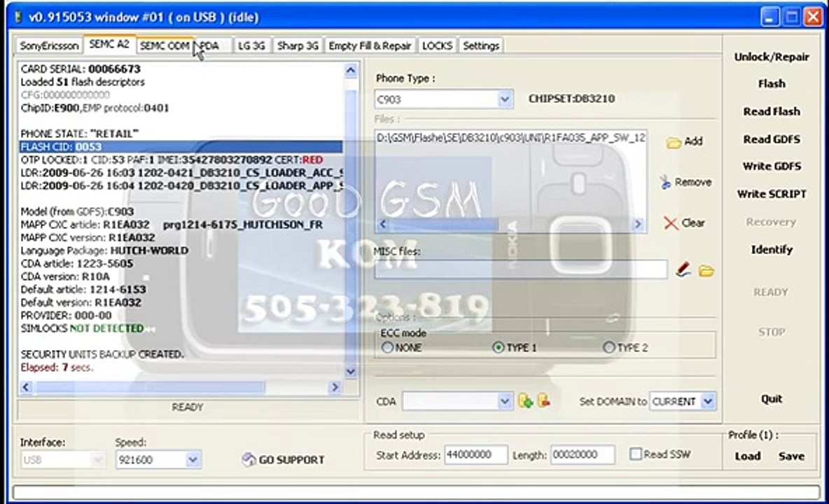Switch to the Sharp 3G tab
This screenshot has width=829, height=504.
coord(298,46)
